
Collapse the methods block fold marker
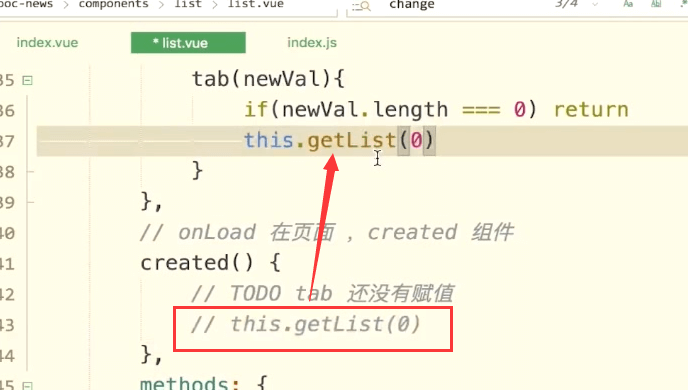(27, 386)
